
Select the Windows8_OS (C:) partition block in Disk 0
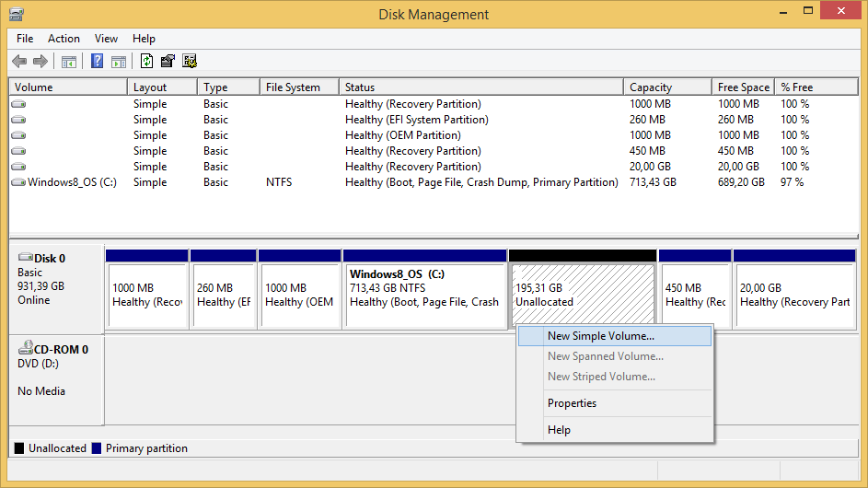click(424, 295)
